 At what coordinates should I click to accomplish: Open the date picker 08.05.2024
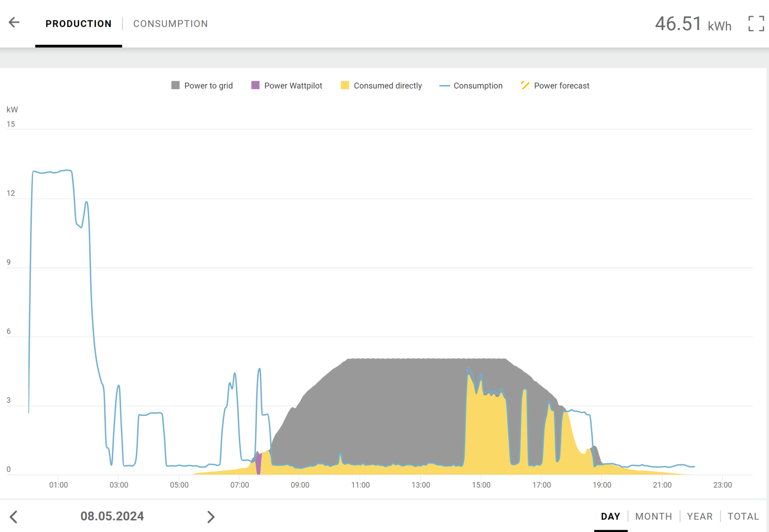click(112, 516)
